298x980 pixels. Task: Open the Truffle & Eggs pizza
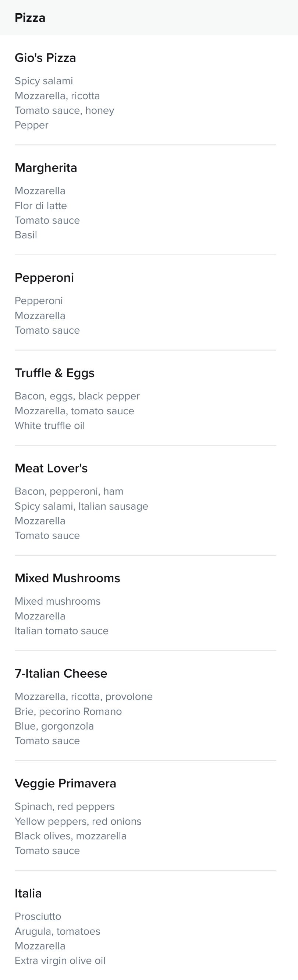(54, 373)
